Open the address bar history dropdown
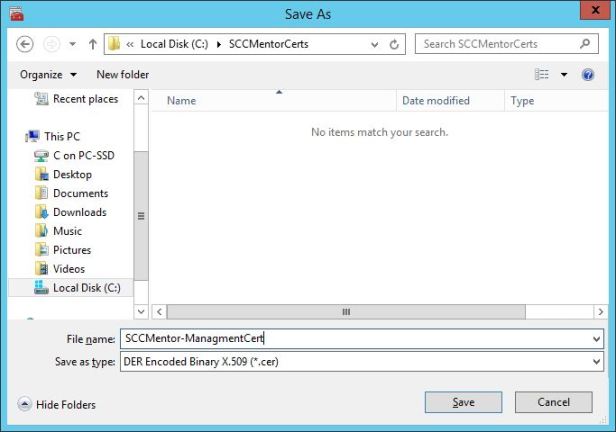 [374, 44]
